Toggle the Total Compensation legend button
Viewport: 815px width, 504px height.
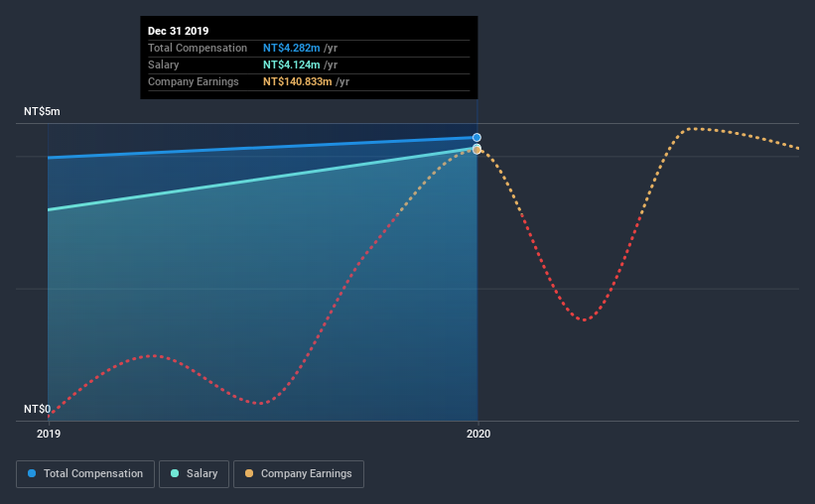(x=85, y=474)
